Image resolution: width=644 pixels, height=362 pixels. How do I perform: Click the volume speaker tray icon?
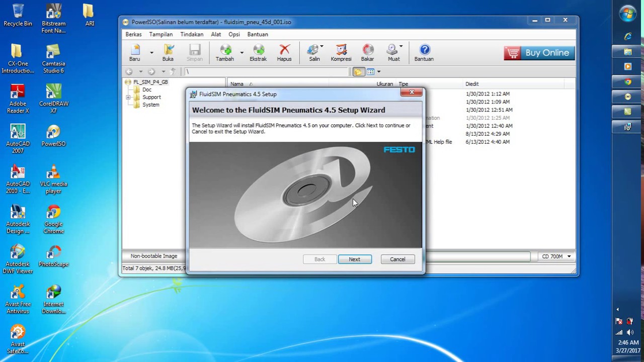[630, 332]
